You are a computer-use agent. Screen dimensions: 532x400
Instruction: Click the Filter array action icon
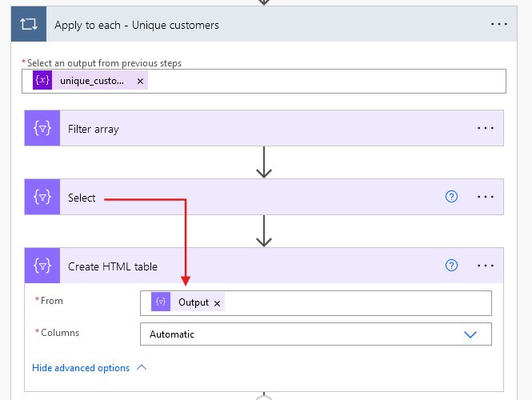point(42,129)
